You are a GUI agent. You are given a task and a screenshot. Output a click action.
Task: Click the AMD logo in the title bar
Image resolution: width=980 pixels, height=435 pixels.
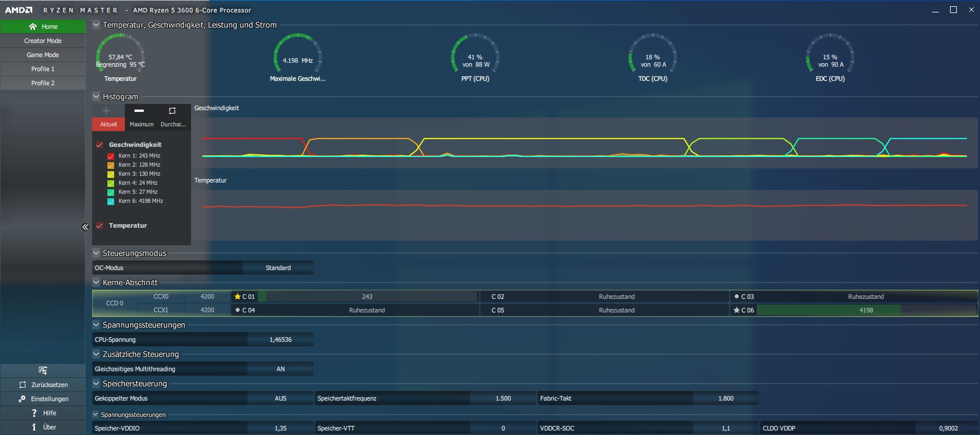point(19,10)
